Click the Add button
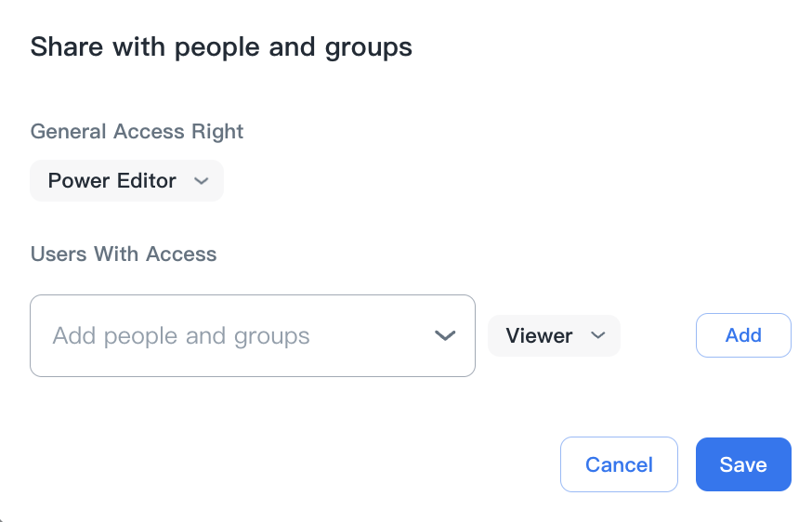This screenshot has width=812, height=522. pos(743,335)
